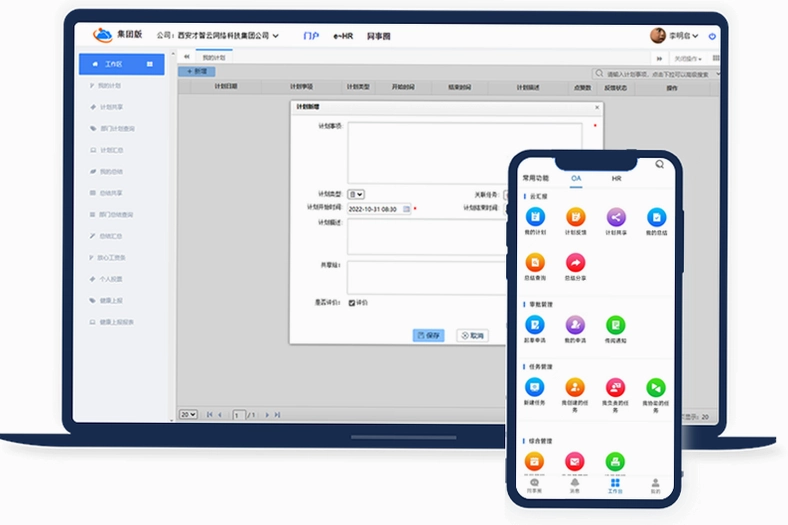This screenshot has height=525, width=788.
Task: Tap 我负责的任务 red icon on phone
Action: (615, 387)
